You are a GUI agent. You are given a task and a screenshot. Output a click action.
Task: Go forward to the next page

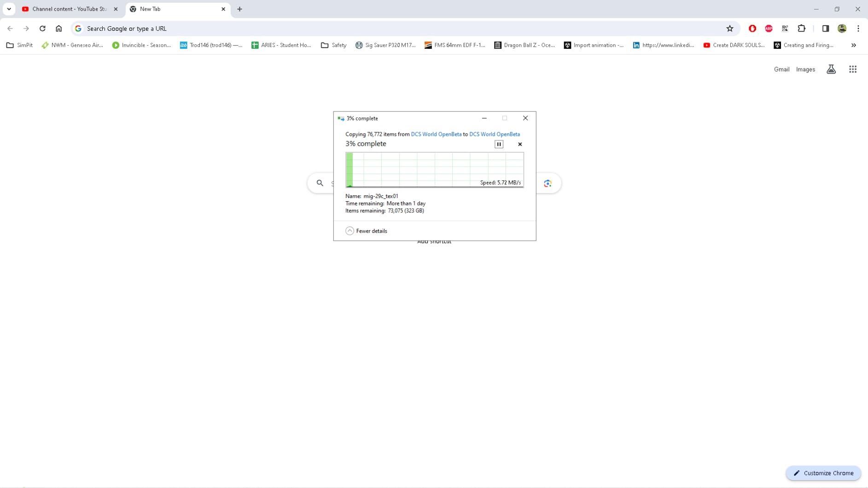(26, 29)
